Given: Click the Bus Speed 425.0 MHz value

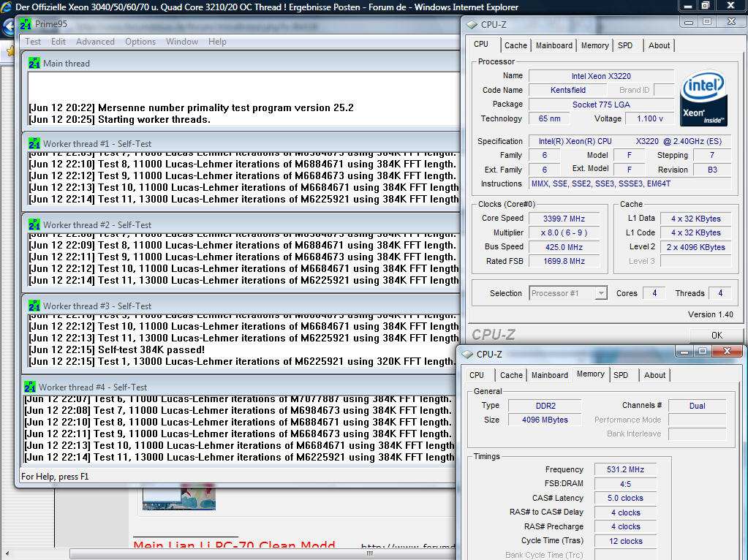Looking at the screenshot, I should point(564,247).
